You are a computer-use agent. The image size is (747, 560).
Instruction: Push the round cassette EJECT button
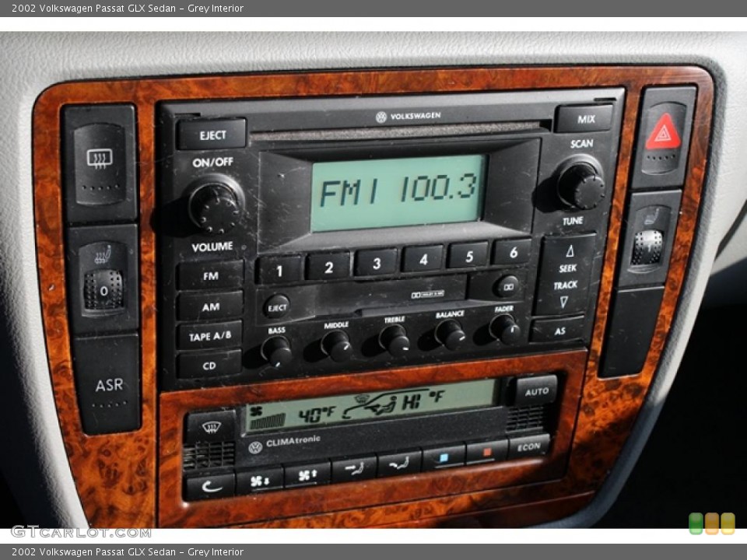(x=277, y=306)
